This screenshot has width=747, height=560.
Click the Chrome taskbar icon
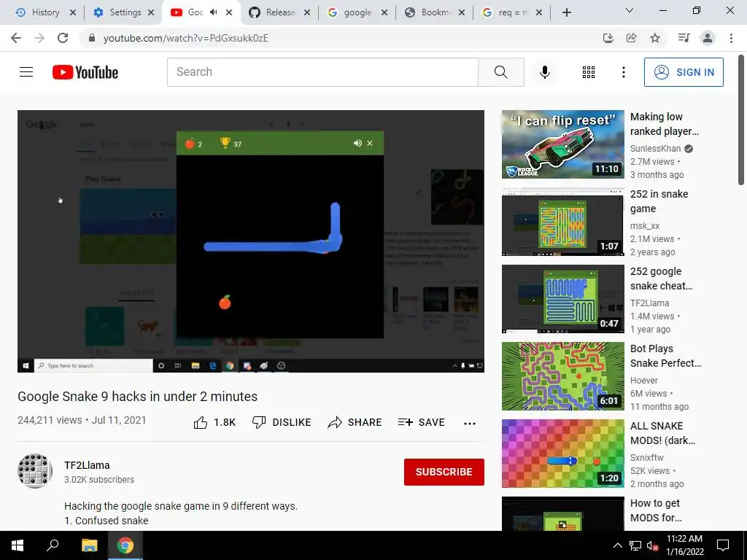pos(125,545)
